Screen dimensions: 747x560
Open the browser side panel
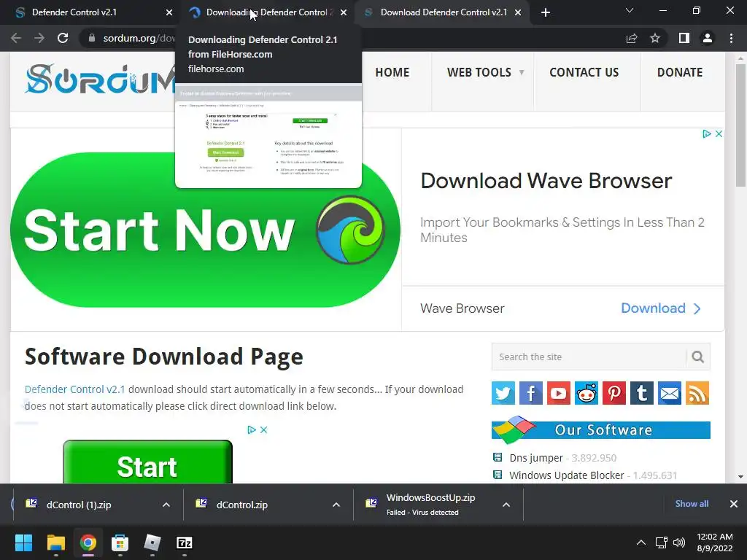(684, 38)
